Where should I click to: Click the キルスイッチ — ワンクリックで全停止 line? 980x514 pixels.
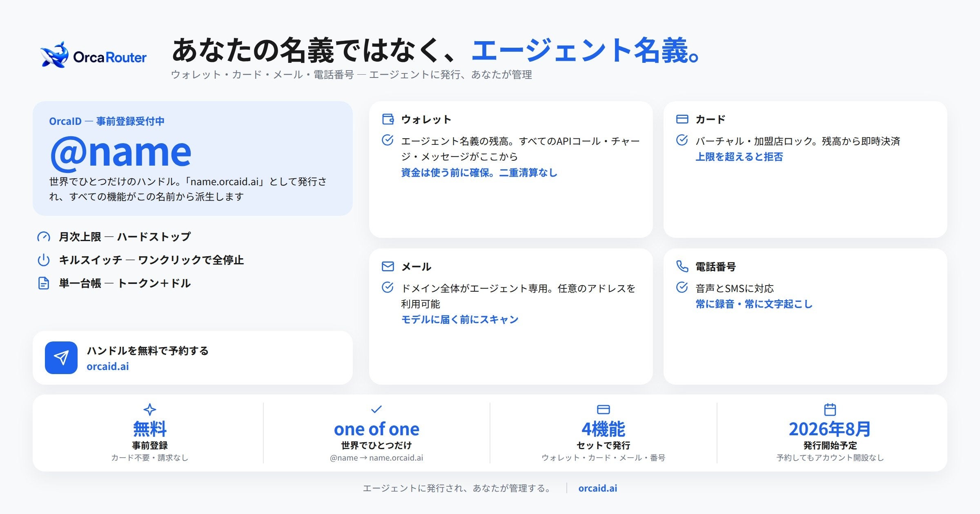click(x=151, y=260)
